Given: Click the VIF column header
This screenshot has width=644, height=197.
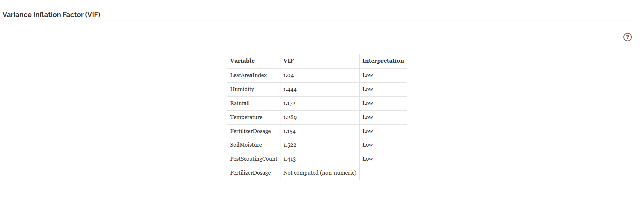Looking at the screenshot, I should (320, 61).
